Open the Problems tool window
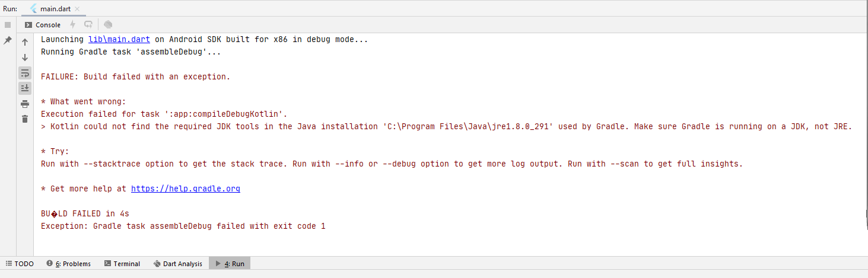This screenshot has width=868, height=278. coord(68,264)
